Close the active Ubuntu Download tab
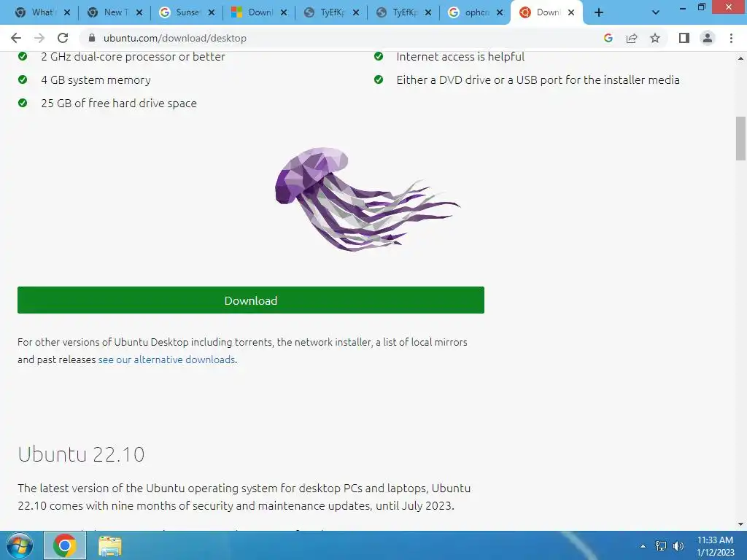The width and height of the screenshot is (747, 560). pos(571,13)
